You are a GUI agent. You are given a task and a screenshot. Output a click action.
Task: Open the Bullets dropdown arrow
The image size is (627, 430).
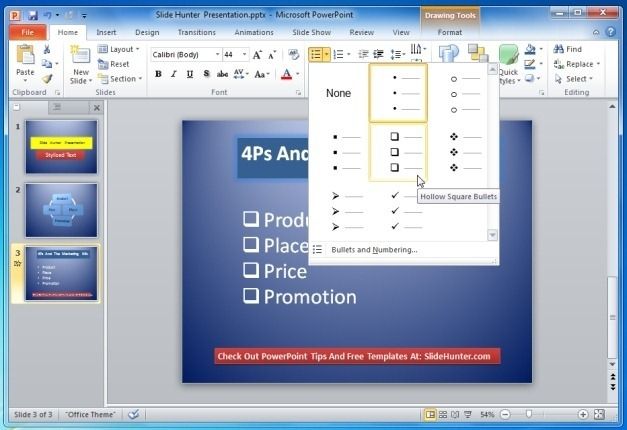click(327, 54)
